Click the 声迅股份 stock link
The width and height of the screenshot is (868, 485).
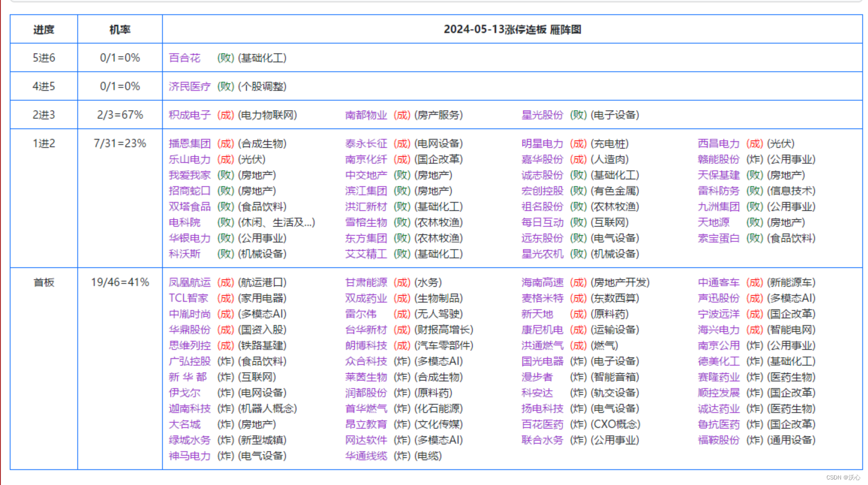pyautogui.click(x=719, y=298)
